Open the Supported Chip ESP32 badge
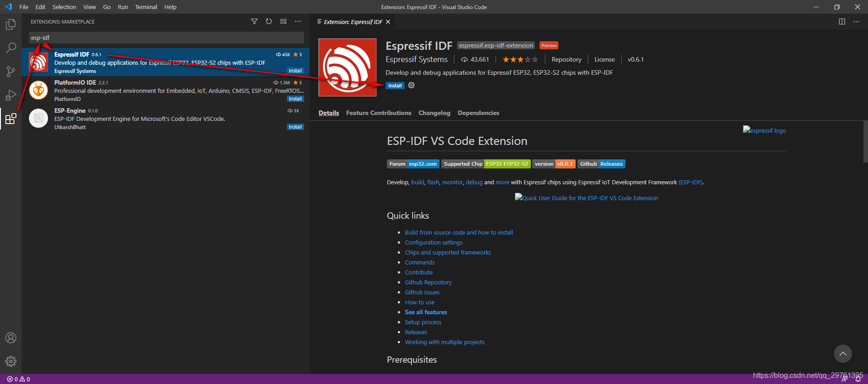Viewport: 868px width, 384px height. 486,164
